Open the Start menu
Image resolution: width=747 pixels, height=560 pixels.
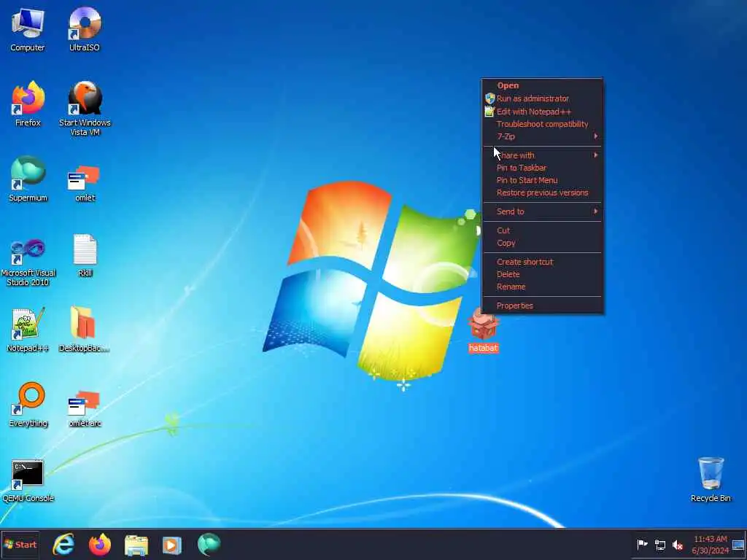(x=20, y=545)
